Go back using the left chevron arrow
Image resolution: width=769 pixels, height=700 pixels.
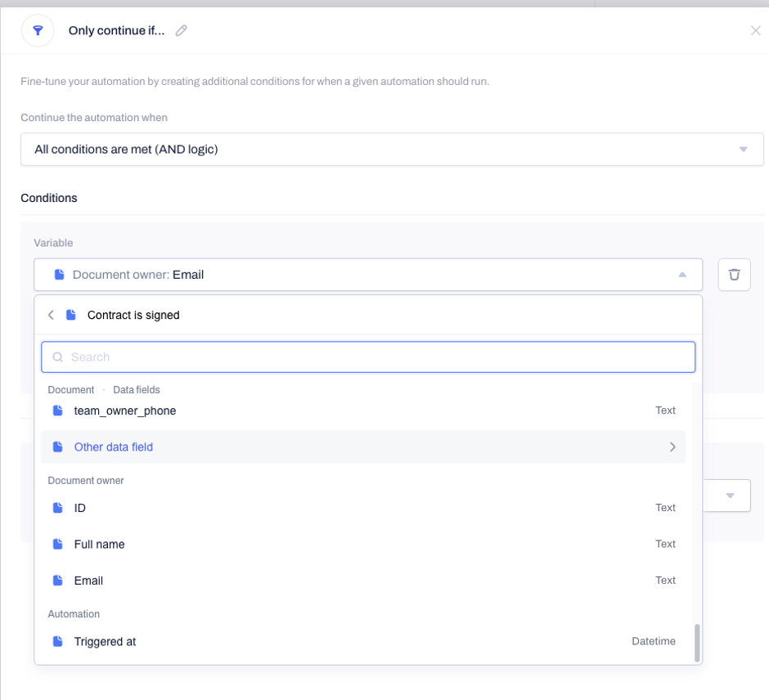pos(51,315)
